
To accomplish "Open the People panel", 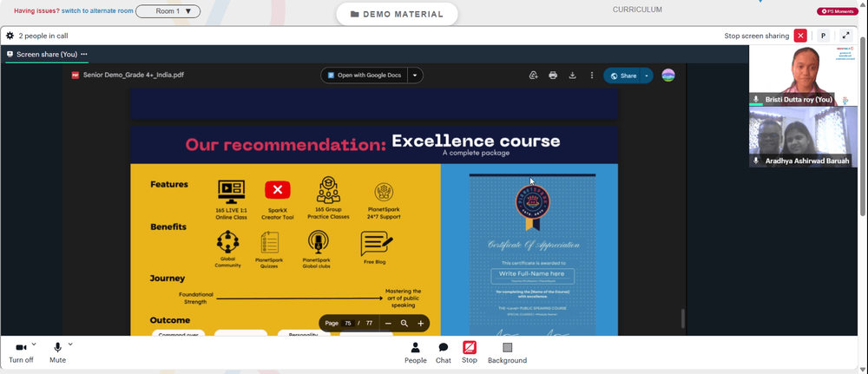I will [x=415, y=353].
